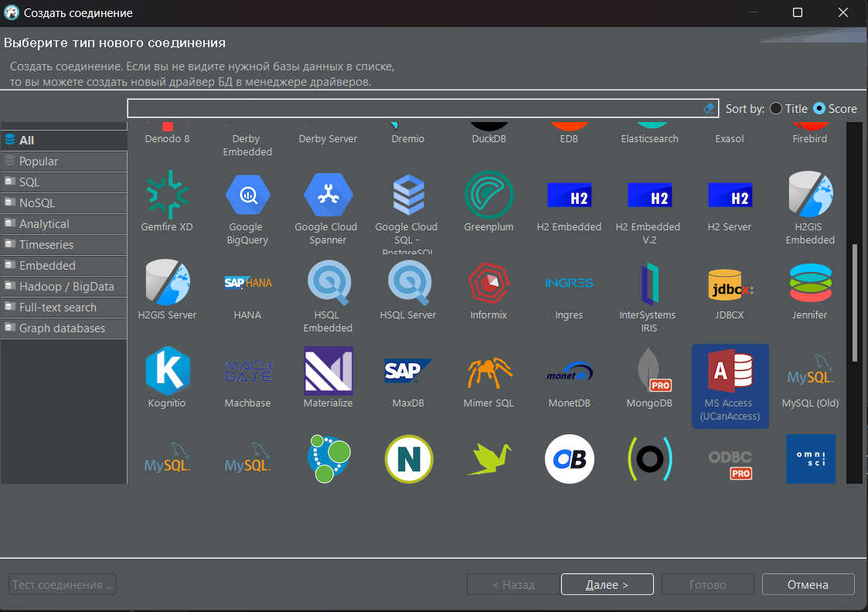Click the Elasticsearch label
This screenshot has height=612, width=868.
click(x=649, y=139)
